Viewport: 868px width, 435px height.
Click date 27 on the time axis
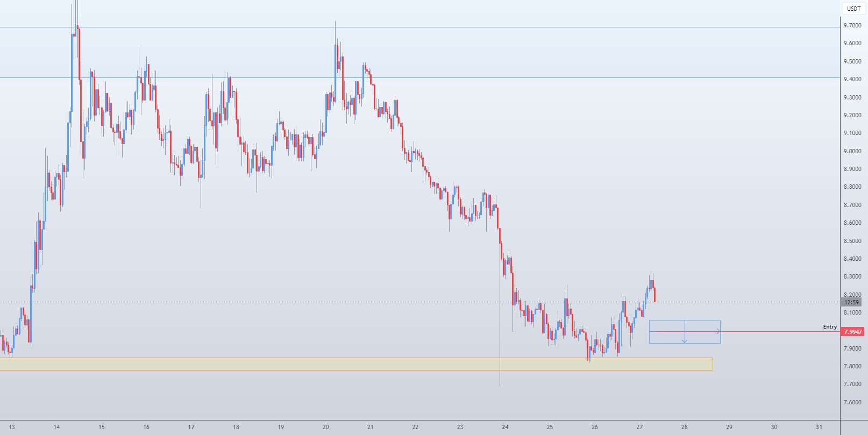[x=639, y=427]
